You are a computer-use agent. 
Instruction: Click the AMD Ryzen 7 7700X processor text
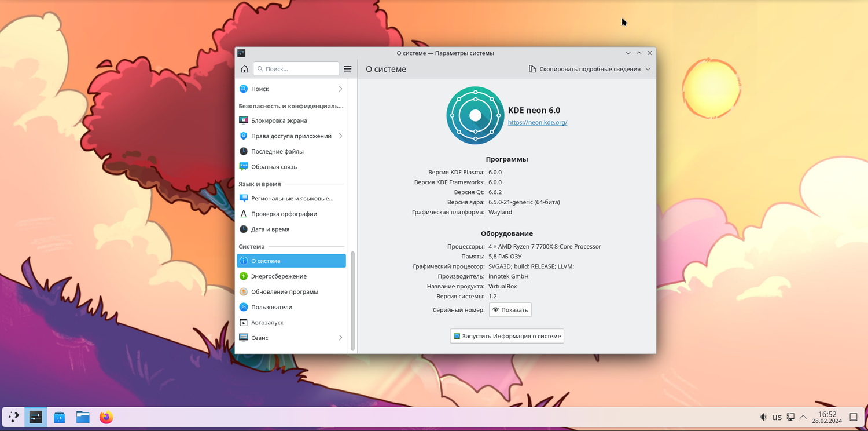point(545,247)
